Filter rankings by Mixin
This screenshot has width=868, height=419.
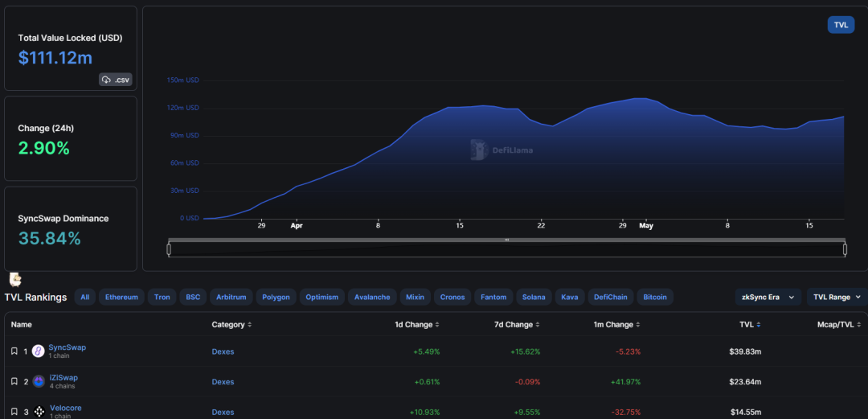click(416, 297)
